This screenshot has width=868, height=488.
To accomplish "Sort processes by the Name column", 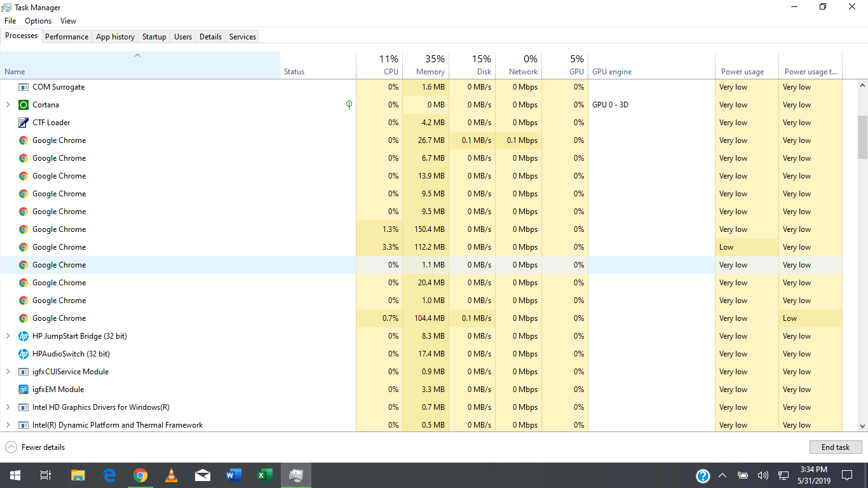I will click(x=140, y=65).
